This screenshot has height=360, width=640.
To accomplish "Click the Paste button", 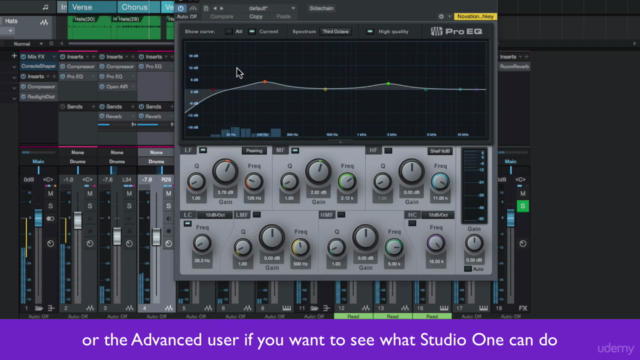I will pyautogui.click(x=283, y=17).
